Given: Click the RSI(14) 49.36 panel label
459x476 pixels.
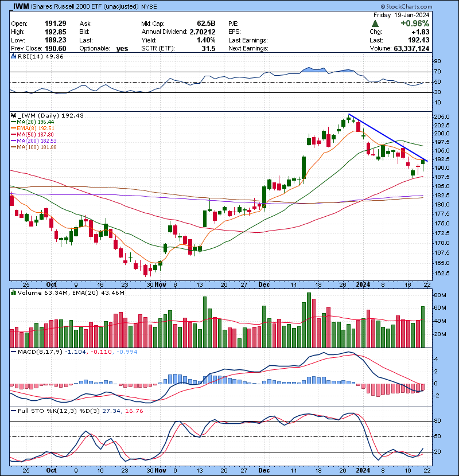Looking at the screenshot, I should tap(40, 56).
